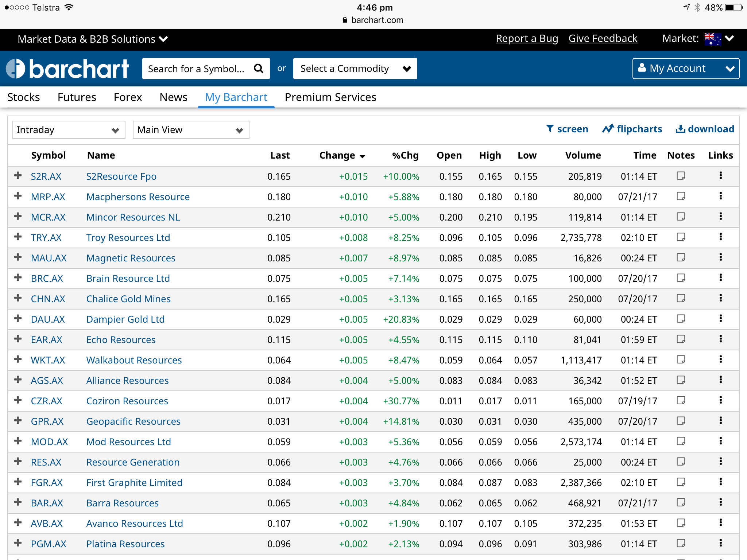
Task: Sort table by Last column header
Action: (x=280, y=155)
